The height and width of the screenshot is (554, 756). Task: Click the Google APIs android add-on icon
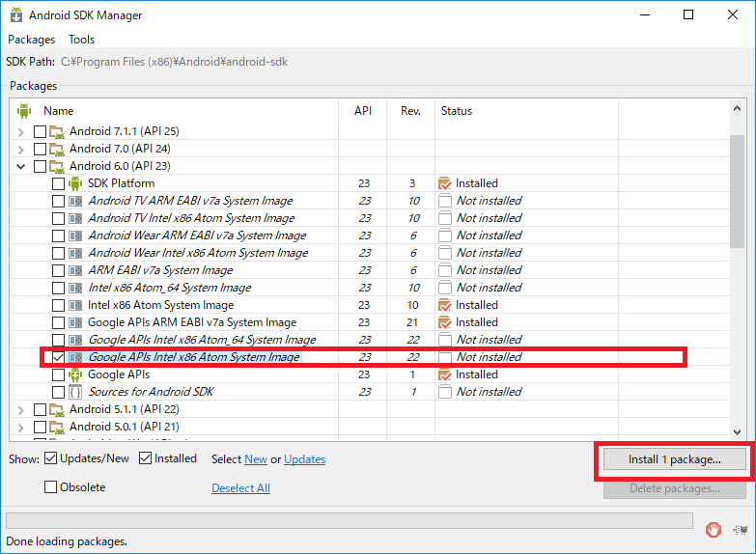tap(75, 374)
